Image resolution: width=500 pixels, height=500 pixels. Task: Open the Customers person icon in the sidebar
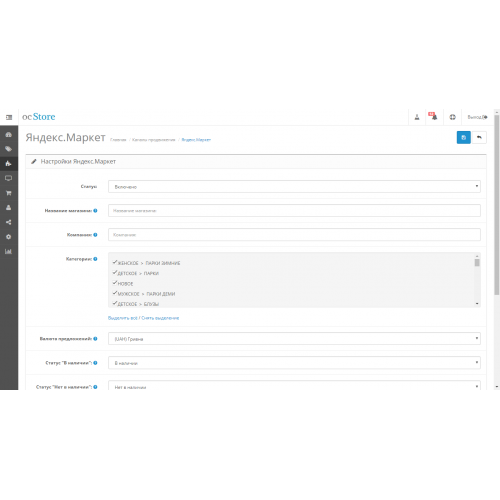[9, 208]
